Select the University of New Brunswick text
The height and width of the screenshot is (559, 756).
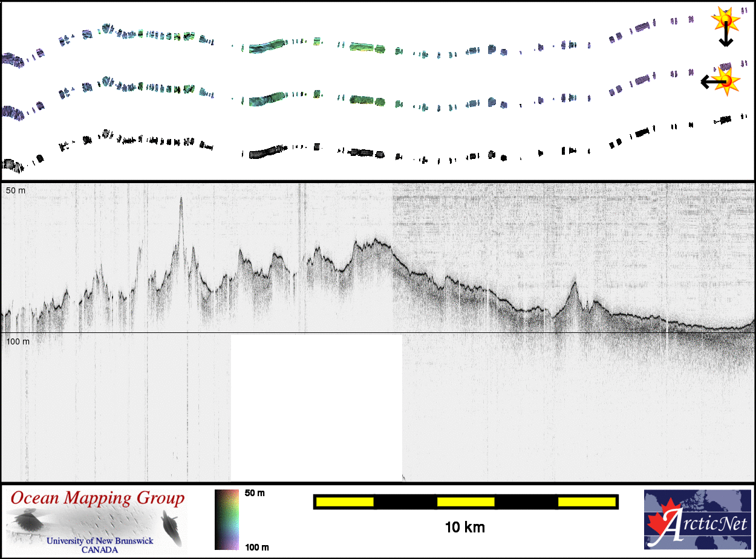point(100,541)
